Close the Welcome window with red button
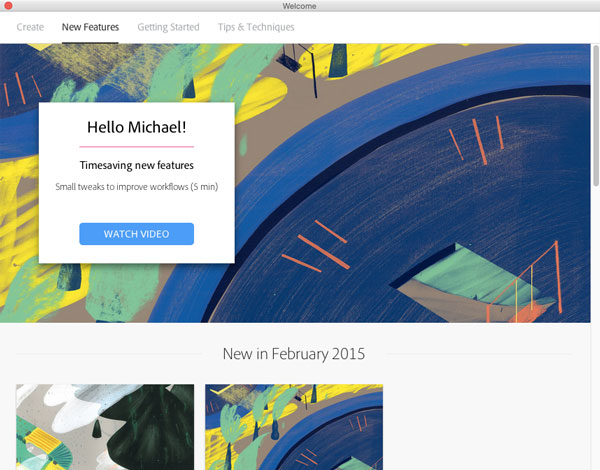600x470 pixels. (8, 5)
